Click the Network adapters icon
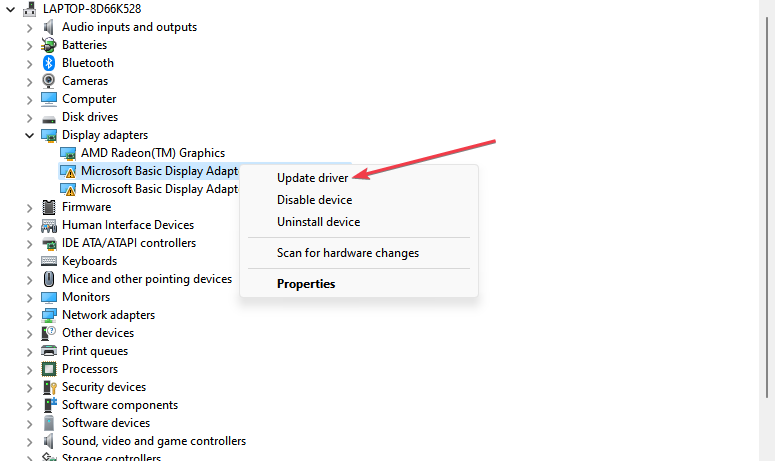Viewport: 775px width, 461px height. pos(48,315)
